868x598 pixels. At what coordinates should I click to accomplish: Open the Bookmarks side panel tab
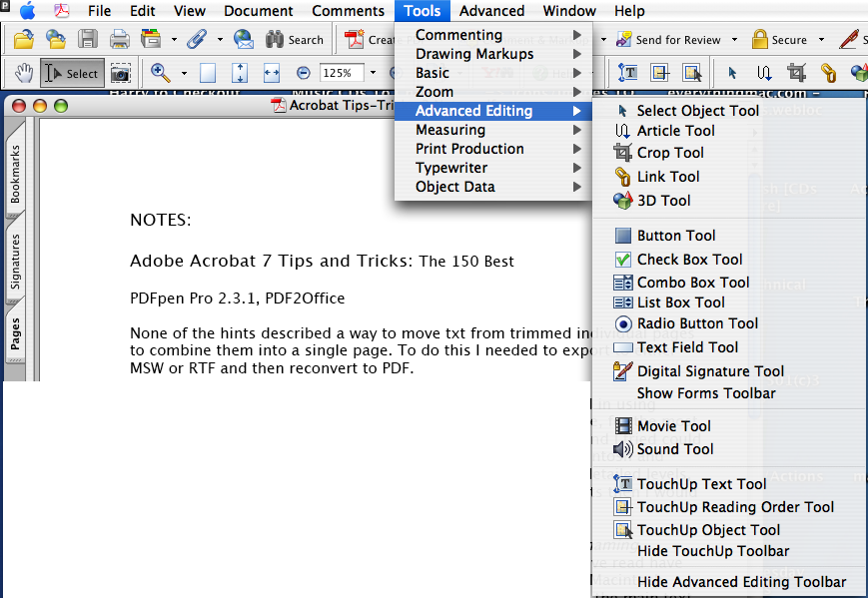click(15, 174)
